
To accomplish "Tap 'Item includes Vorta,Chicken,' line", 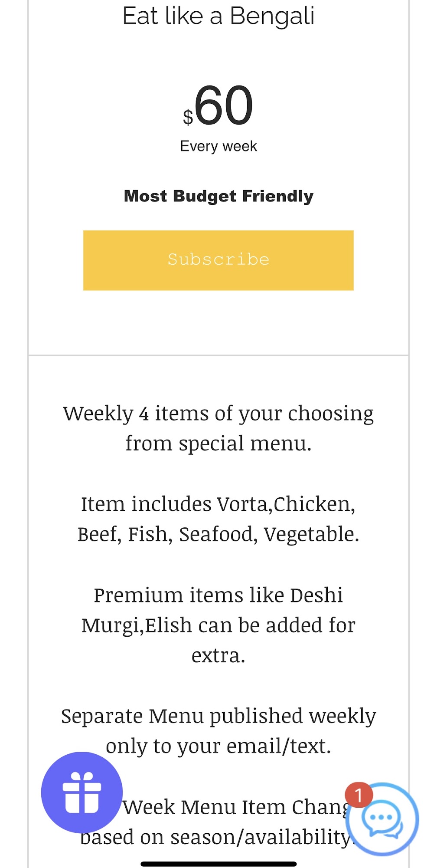I will point(218,504).
